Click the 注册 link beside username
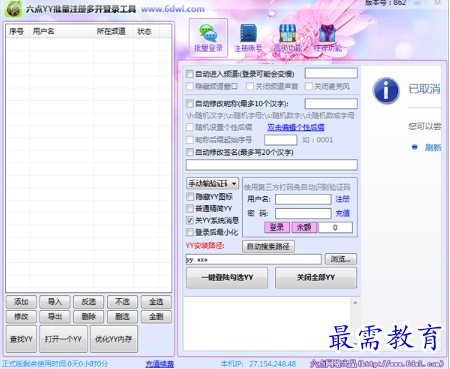Screen dimensions: 450x369 pos(342,199)
